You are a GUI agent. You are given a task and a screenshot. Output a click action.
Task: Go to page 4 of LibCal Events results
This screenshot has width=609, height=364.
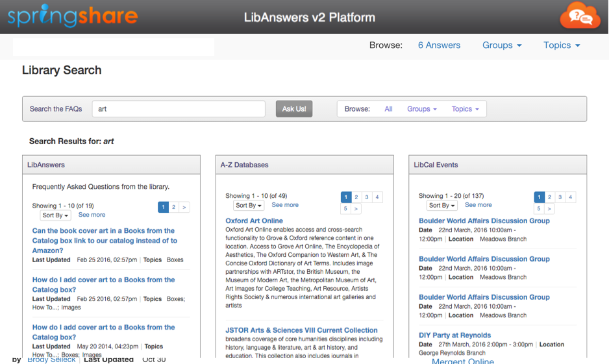571,197
